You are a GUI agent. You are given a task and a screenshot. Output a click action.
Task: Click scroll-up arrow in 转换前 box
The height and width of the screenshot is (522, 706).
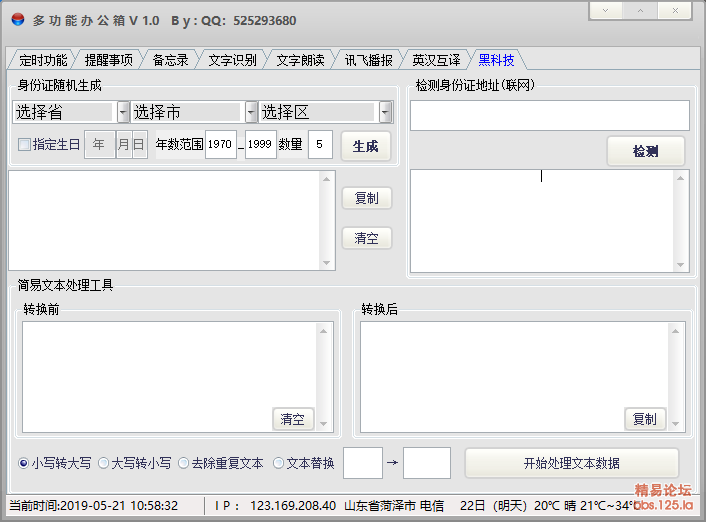click(x=323, y=331)
